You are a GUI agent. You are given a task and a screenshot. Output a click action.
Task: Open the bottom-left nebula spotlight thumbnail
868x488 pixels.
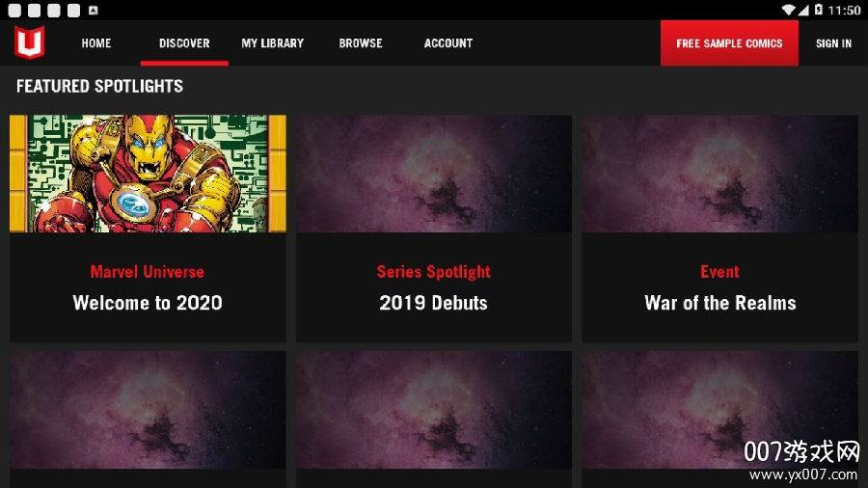pyautogui.click(x=148, y=410)
